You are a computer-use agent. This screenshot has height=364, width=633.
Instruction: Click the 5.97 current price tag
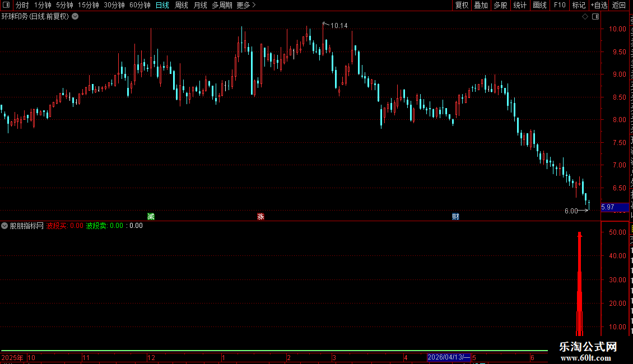pyautogui.click(x=615, y=207)
